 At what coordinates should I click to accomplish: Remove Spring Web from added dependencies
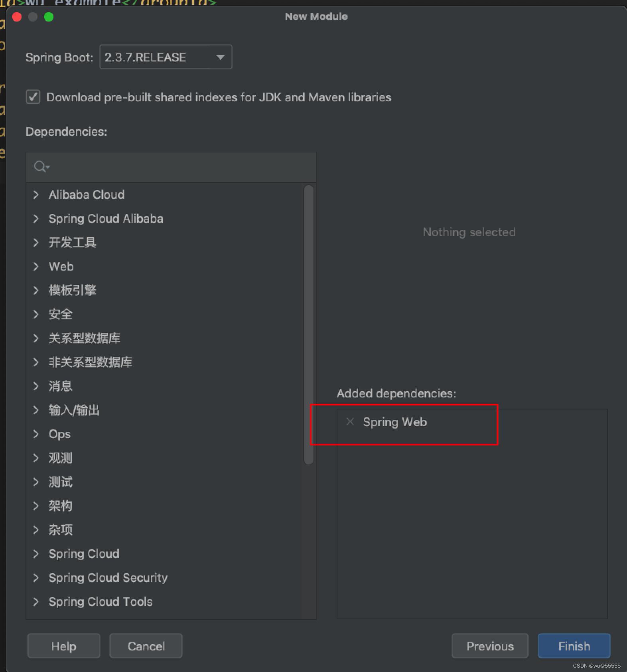[x=350, y=422]
